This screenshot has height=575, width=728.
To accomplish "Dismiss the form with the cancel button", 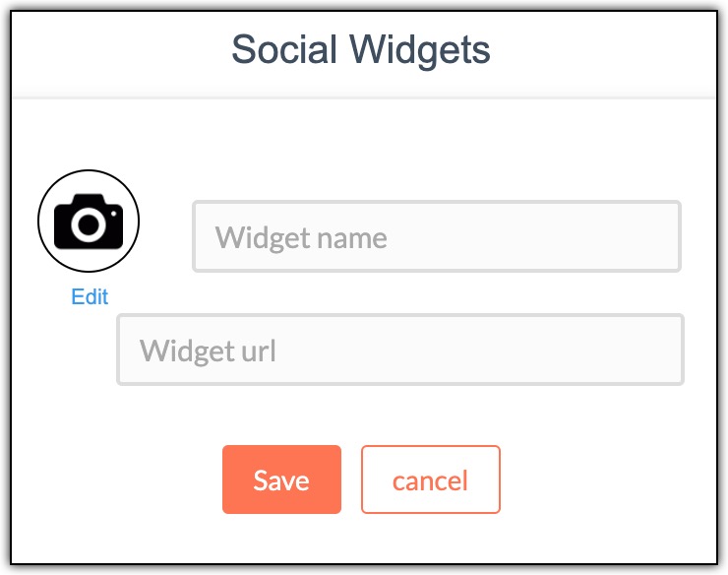I will pos(430,479).
